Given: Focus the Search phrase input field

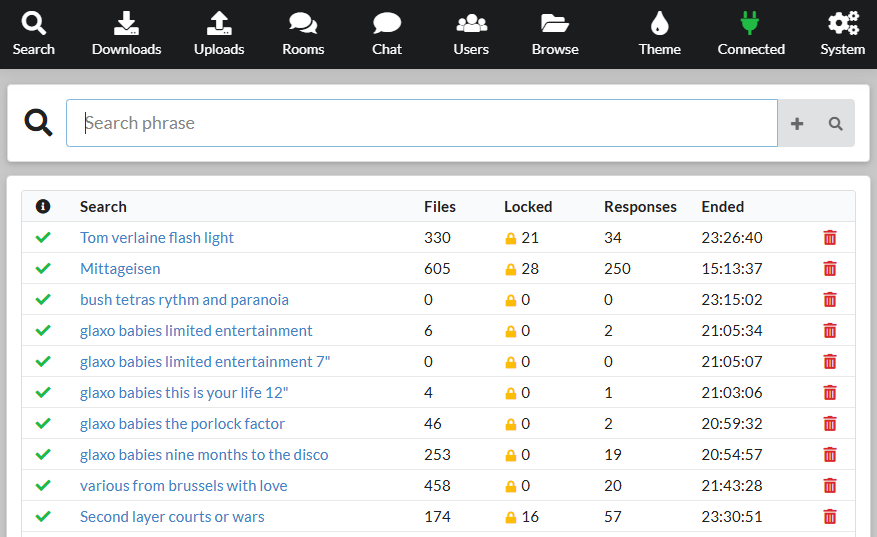Looking at the screenshot, I should coord(421,123).
